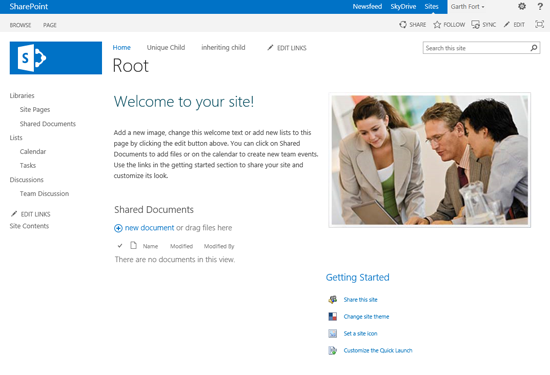Viewport: 550px width, 375px height.
Task: Click the pencil icon beside Quick Launch Edit Links
Action: point(14,214)
